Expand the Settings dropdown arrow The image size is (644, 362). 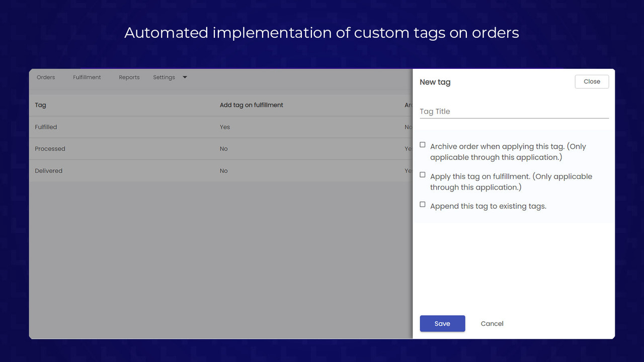pos(184,77)
